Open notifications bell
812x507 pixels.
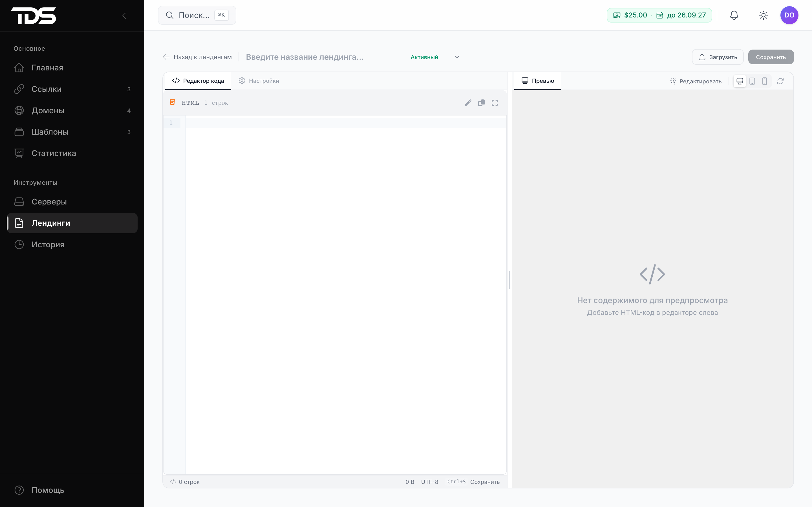pos(734,15)
